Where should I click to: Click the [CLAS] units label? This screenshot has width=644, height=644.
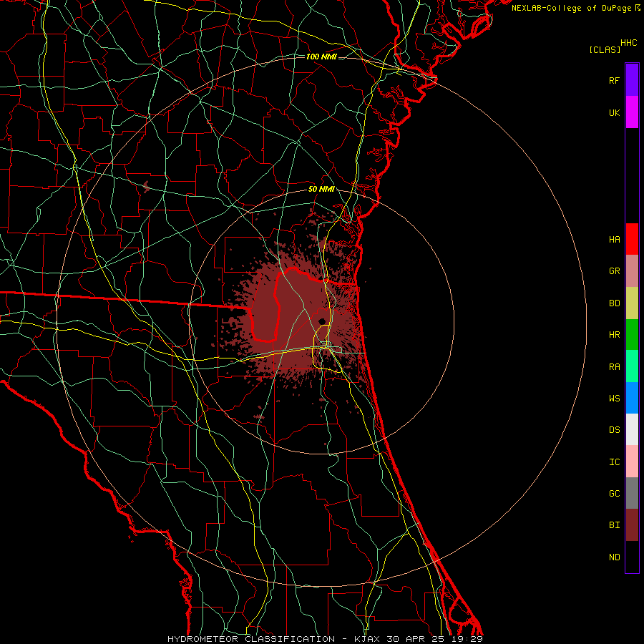tap(605, 49)
